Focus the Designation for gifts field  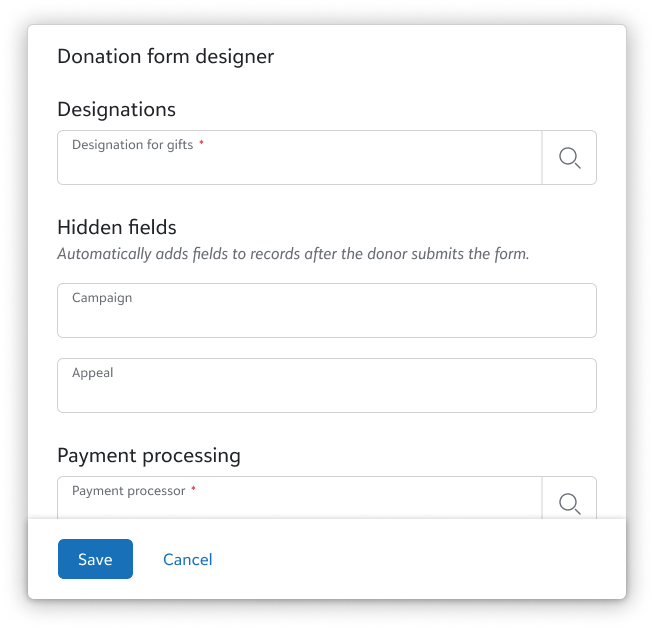pos(299,165)
